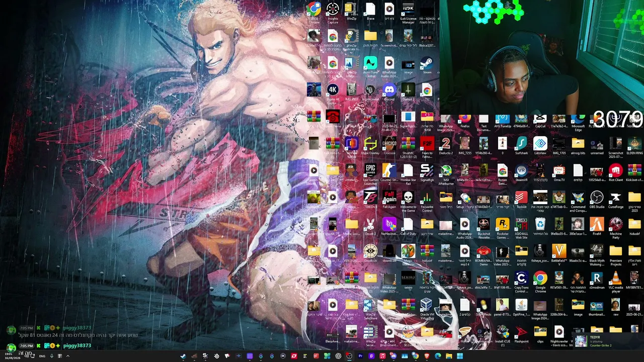
Task: Open Microsoft Edge from the taskbar
Action: tap(438, 356)
